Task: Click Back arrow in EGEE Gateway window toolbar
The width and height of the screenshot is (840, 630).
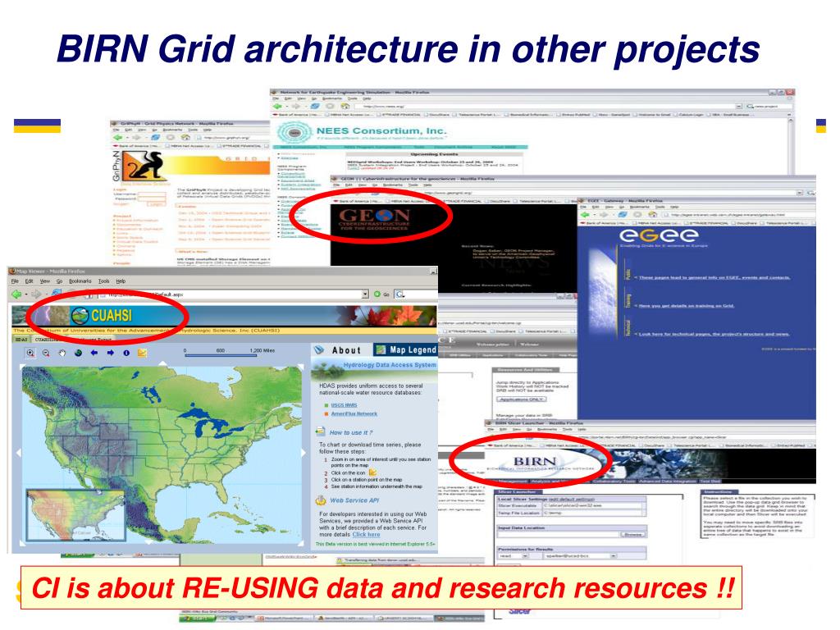Action: tap(586, 214)
